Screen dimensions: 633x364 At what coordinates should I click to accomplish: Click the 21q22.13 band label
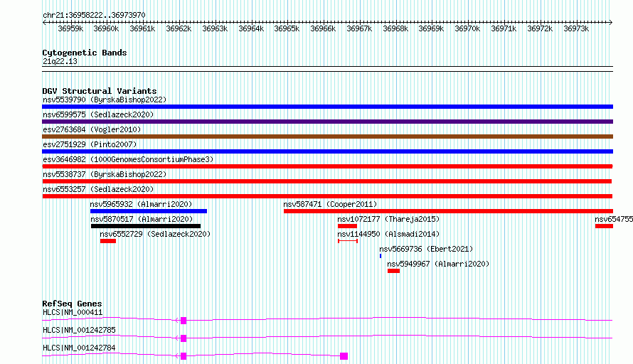tap(60, 61)
